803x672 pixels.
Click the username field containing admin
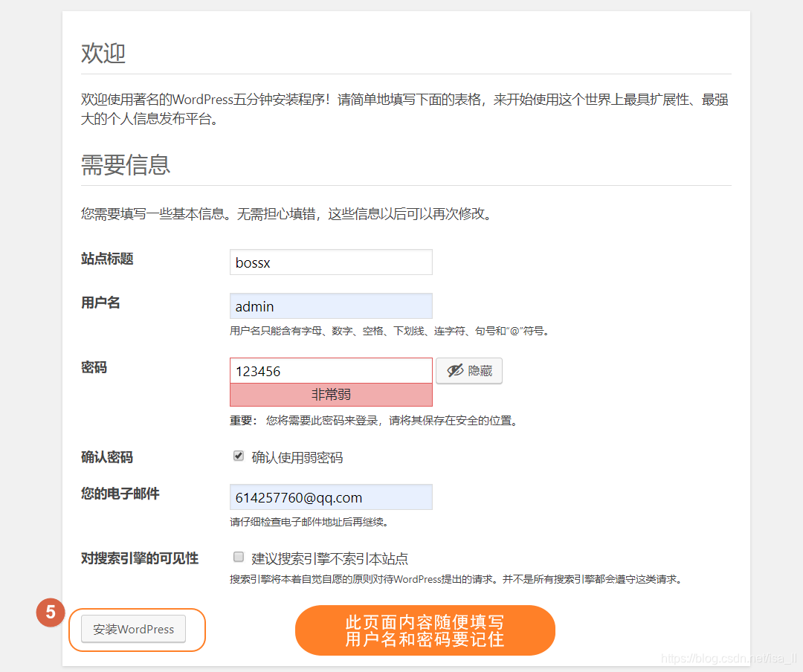click(331, 306)
